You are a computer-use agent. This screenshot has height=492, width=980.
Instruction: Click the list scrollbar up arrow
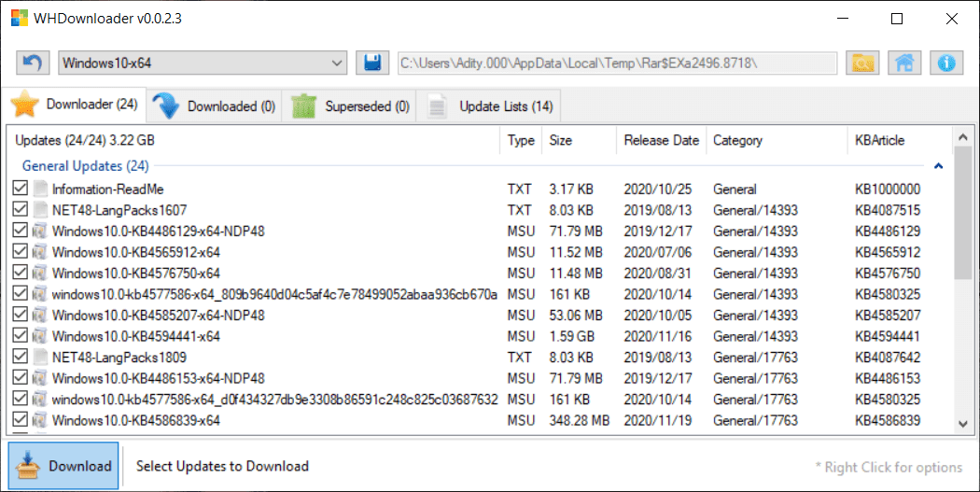[x=963, y=136]
